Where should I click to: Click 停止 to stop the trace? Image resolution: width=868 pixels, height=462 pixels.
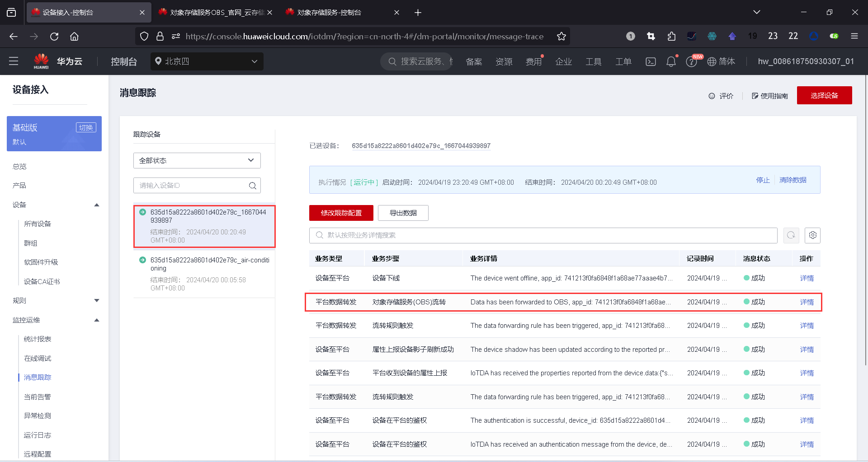[763, 180]
